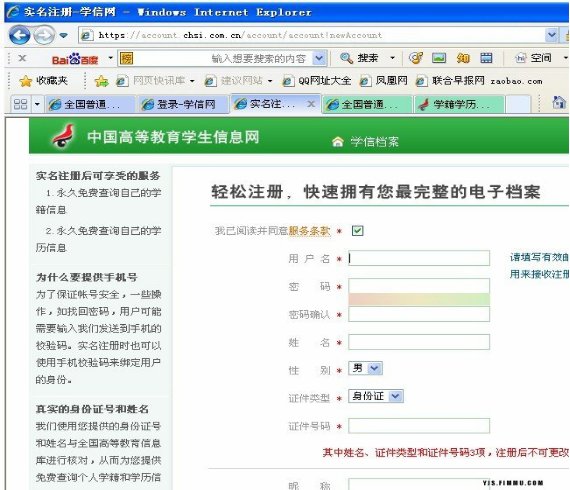Open the 凤凰网 favorites link
The height and width of the screenshot is (490, 570).
click(384, 81)
